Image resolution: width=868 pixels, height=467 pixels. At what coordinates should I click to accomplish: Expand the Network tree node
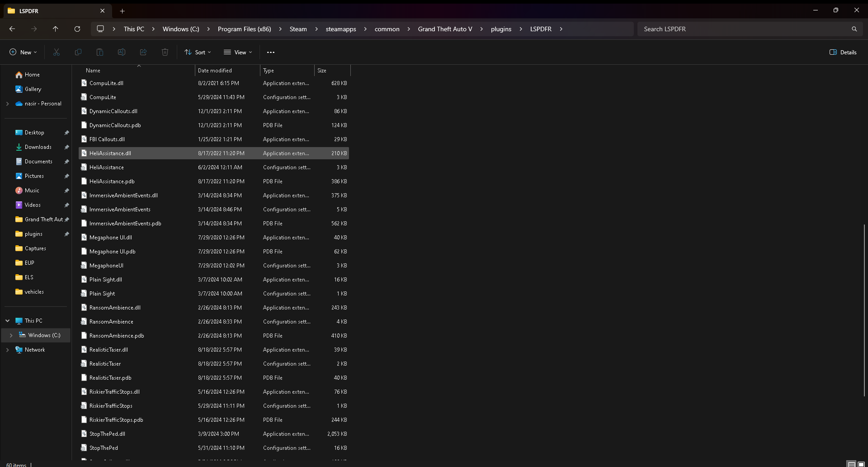[7, 350]
